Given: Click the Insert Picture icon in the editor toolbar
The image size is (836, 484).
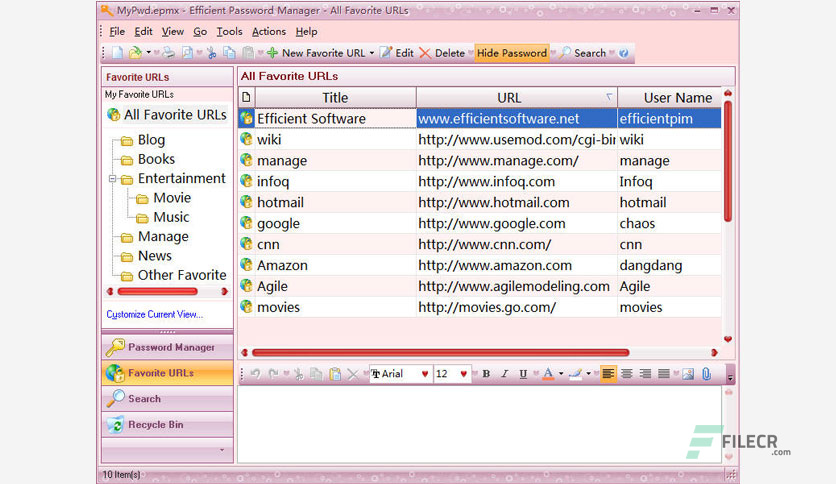Looking at the screenshot, I should click(x=688, y=374).
